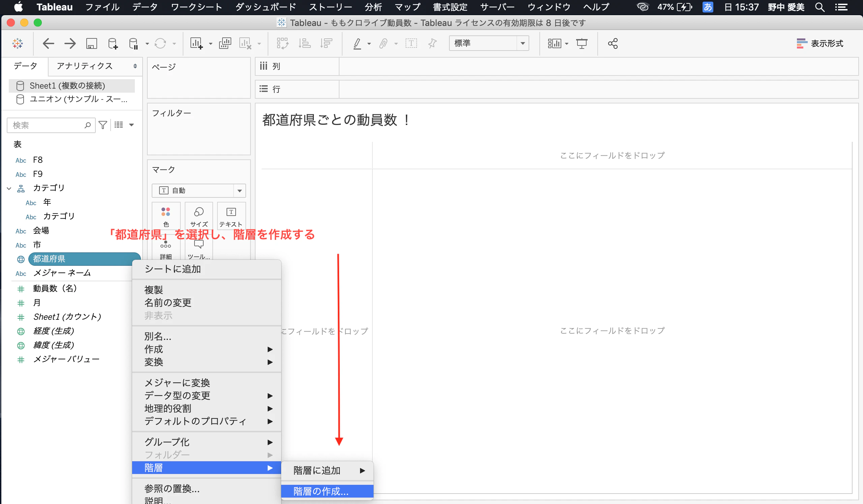Click the battery status 47% indicator
The image size is (863, 504).
pyautogui.click(x=674, y=7)
